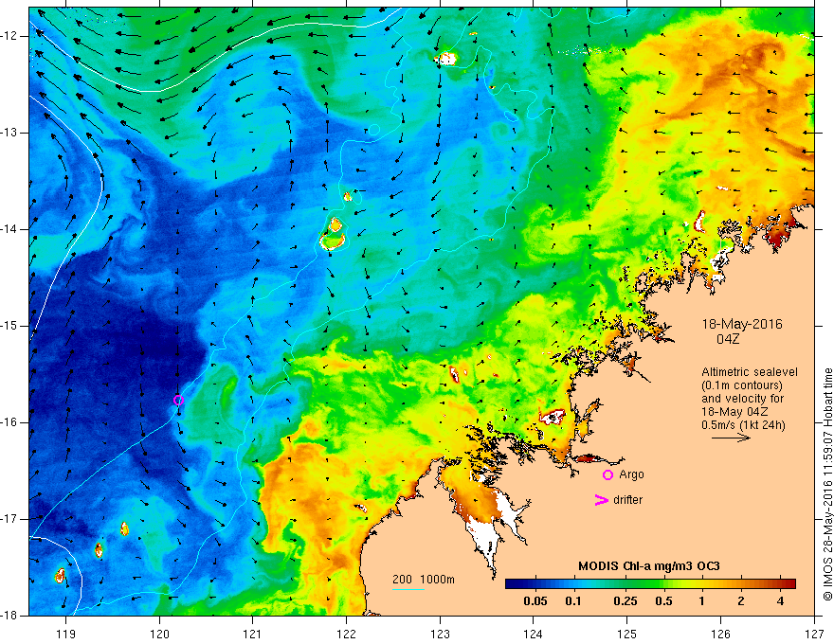This screenshot has height=644, width=834.
Task: Click the cyan 200m contour legend line
Action: [408, 589]
